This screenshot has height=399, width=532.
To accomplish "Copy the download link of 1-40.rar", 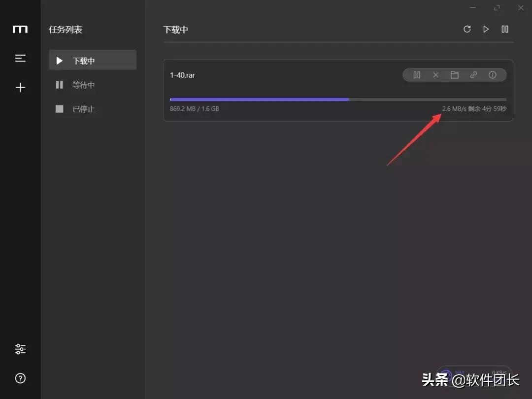I will coord(473,75).
